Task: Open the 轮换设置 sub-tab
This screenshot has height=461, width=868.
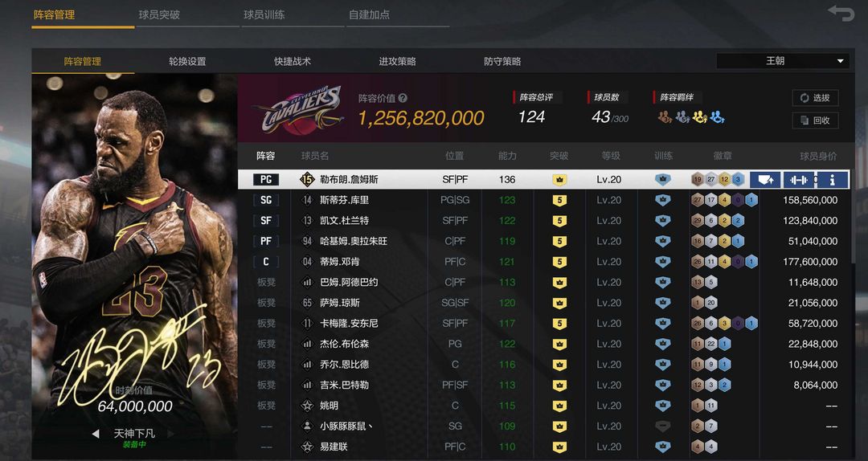Action: tap(187, 61)
